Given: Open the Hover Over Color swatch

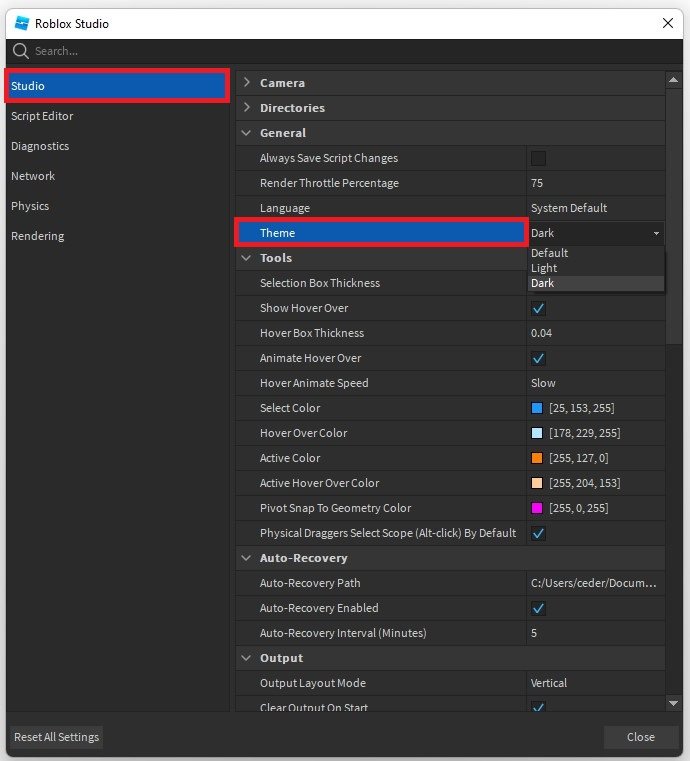Looking at the screenshot, I should point(537,433).
